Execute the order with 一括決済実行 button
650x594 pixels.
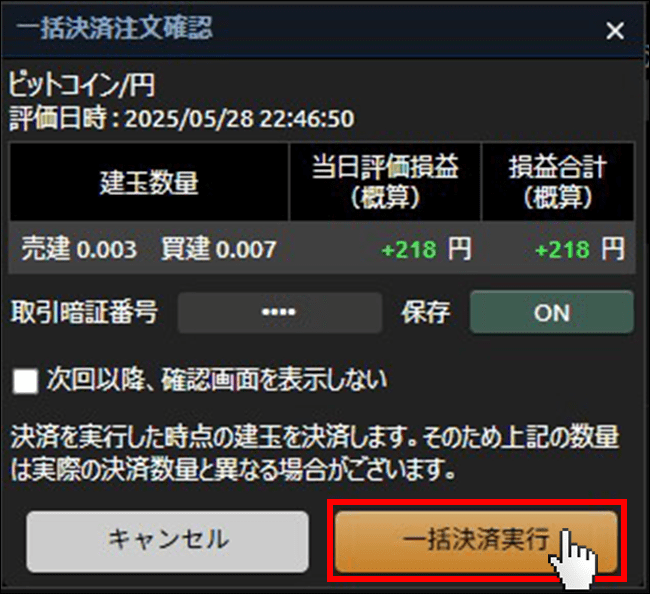click(x=476, y=541)
